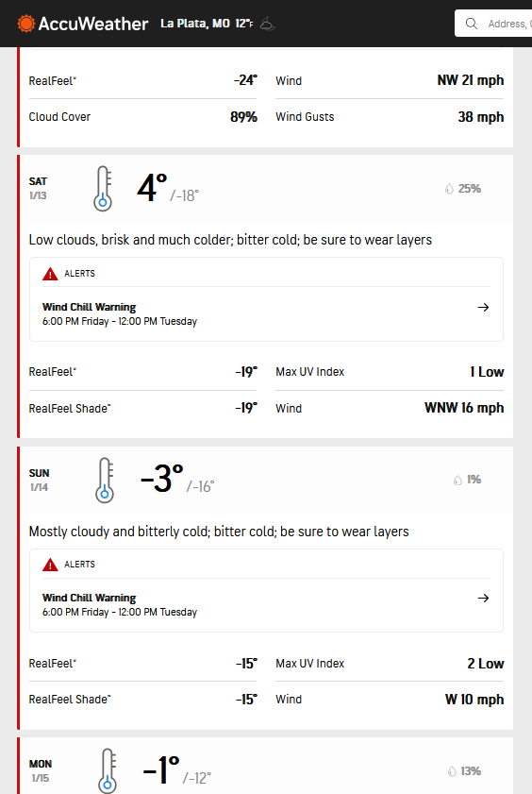
Task: Click the search magnifier icon
Action: [472, 24]
